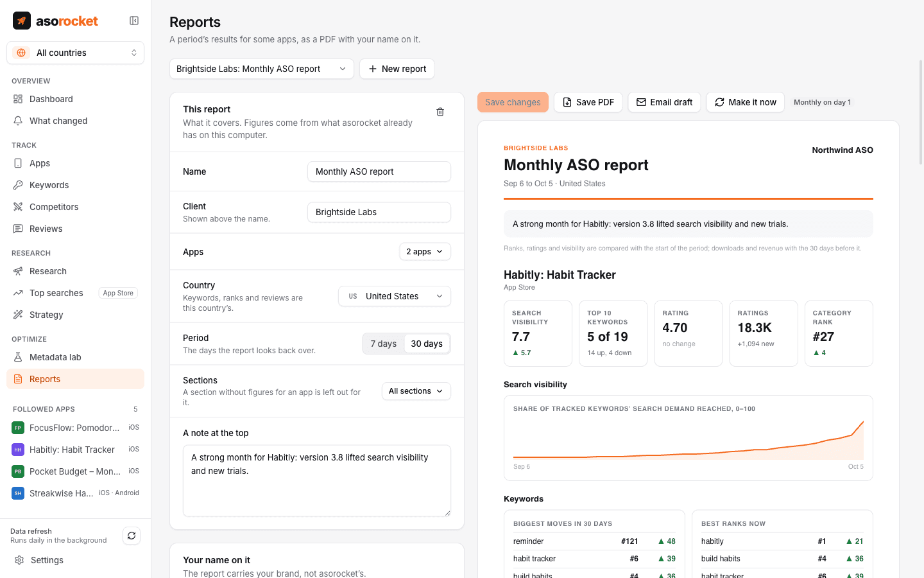The width and height of the screenshot is (924, 578).
Task: Open FocusFlow app from followed apps
Action: 76,428
